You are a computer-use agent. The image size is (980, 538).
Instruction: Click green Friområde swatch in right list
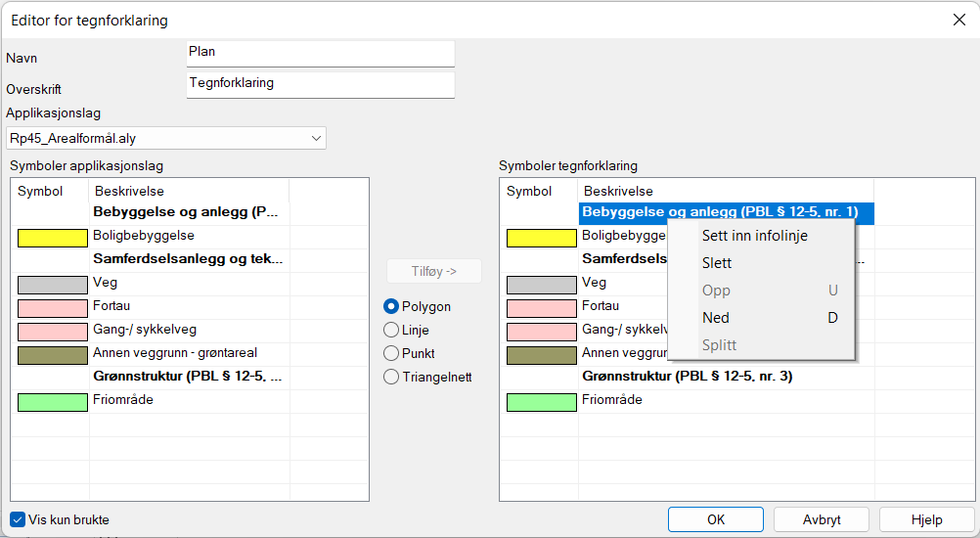(541, 401)
